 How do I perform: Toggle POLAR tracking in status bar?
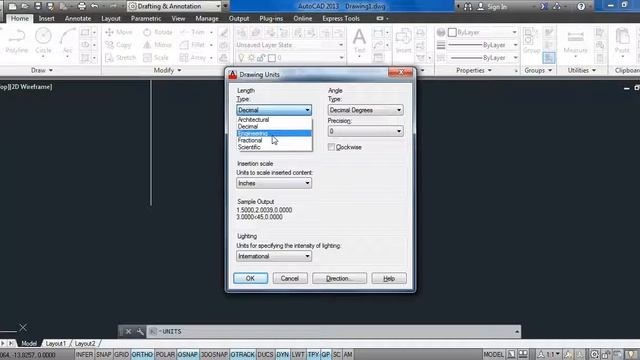point(165,354)
